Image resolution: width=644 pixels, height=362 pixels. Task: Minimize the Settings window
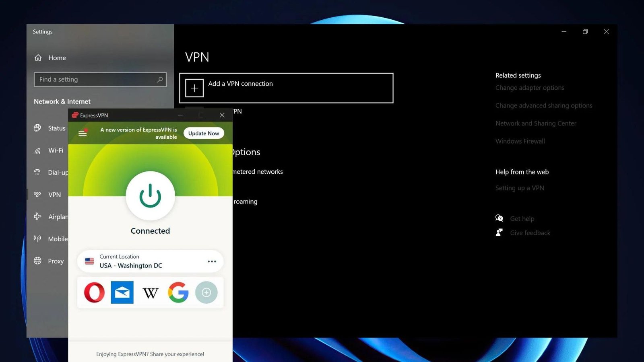click(x=564, y=32)
